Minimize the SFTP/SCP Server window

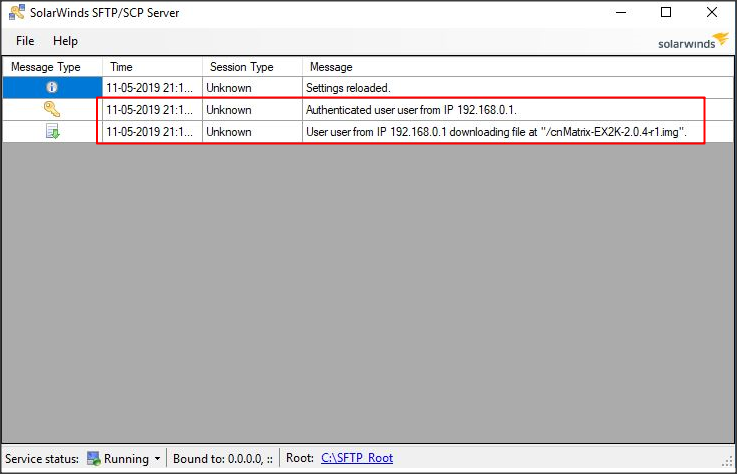tap(620, 13)
